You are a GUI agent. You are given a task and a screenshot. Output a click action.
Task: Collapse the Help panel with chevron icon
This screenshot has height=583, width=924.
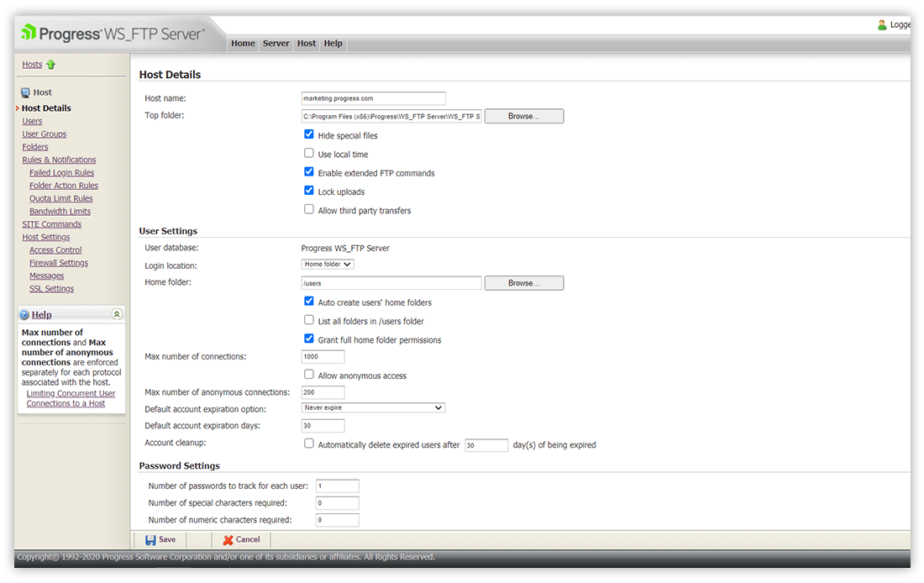pyautogui.click(x=117, y=314)
